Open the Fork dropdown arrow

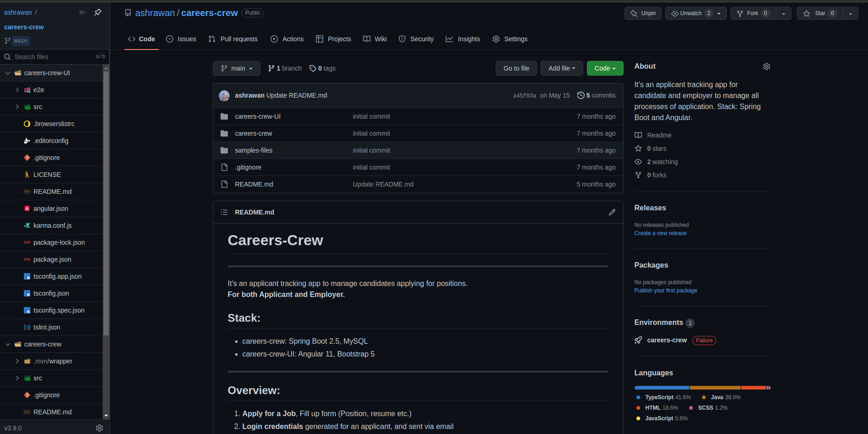[x=784, y=13]
